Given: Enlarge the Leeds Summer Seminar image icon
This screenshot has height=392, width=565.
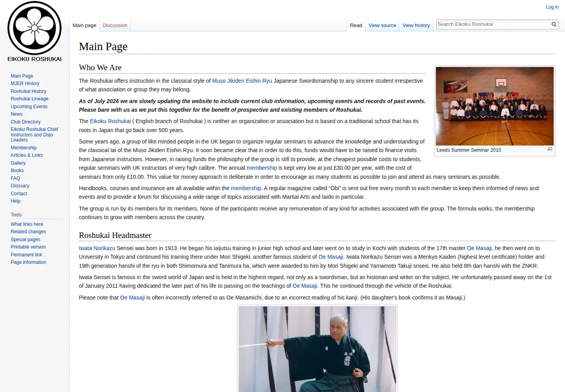Looking at the screenshot, I should [x=550, y=149].
